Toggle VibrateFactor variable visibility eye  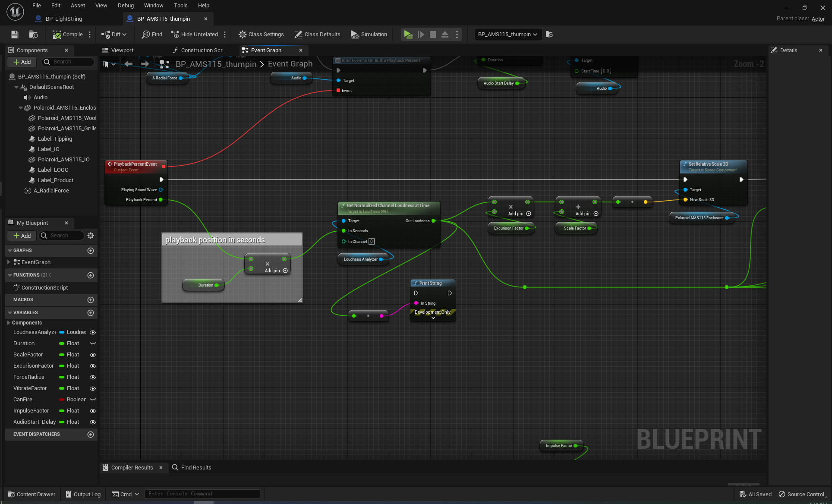pos(92,388)
